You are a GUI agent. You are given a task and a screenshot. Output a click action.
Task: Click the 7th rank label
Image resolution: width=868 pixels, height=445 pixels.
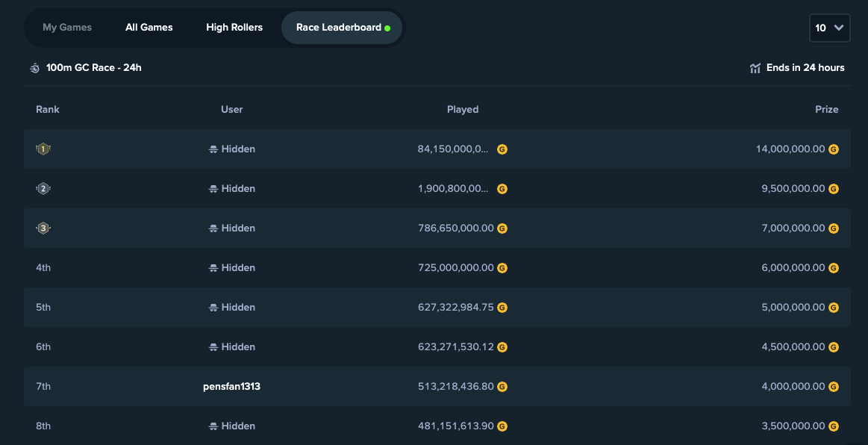coord(43,386)
